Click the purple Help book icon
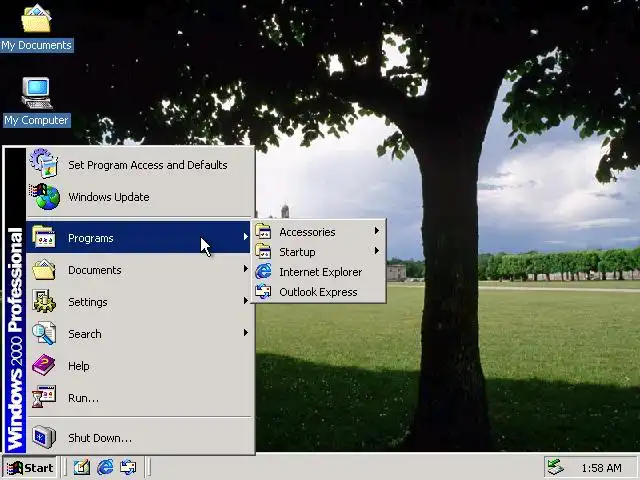 point(44,365)
